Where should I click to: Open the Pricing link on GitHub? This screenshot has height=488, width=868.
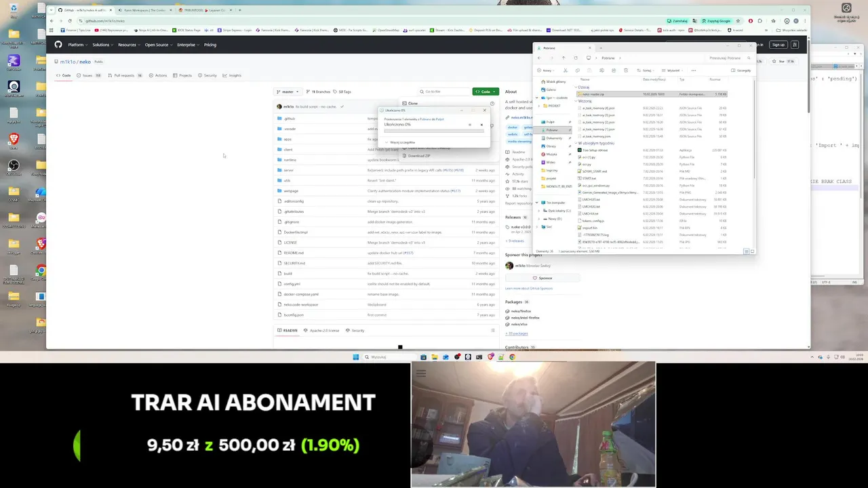210,45
